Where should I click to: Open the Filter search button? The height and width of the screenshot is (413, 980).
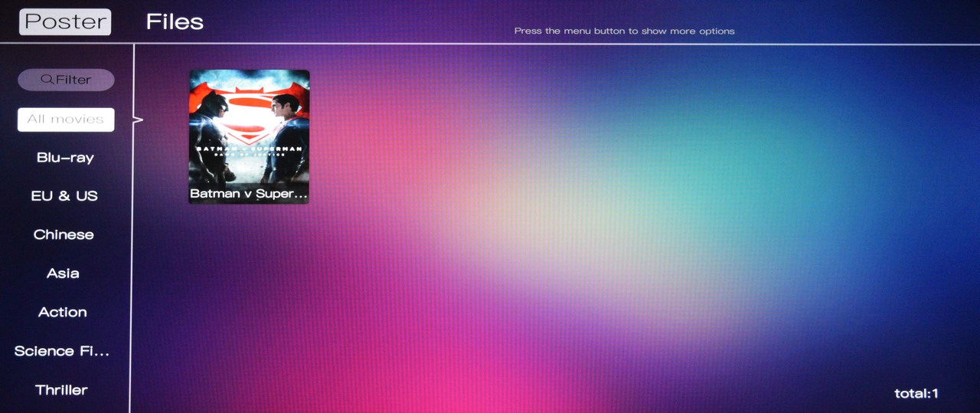pos(66,80)
